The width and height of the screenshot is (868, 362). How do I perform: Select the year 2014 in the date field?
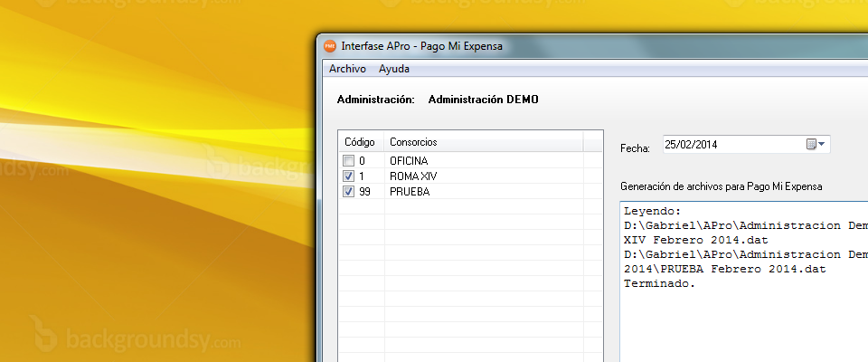(x=707, y=144)
